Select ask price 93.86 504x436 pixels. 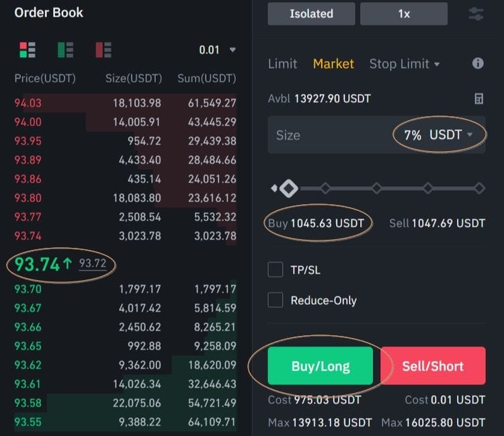[28, 179]
